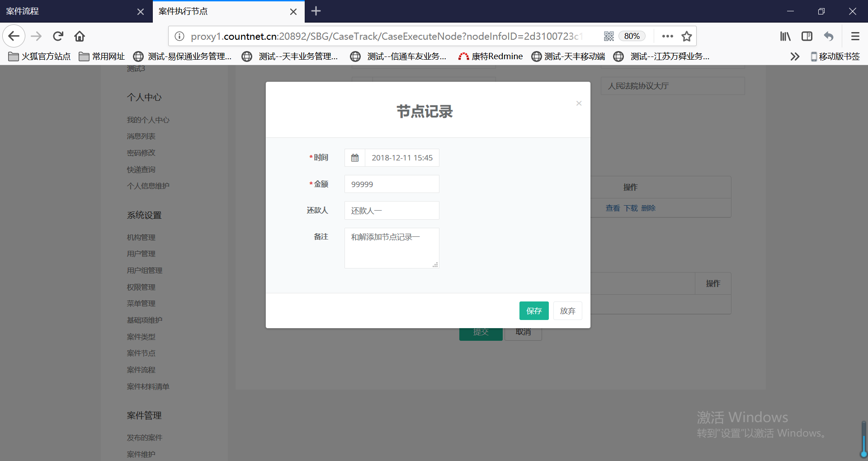
Task: Open the calendar icon next to 时间
Action: point(355,158)
